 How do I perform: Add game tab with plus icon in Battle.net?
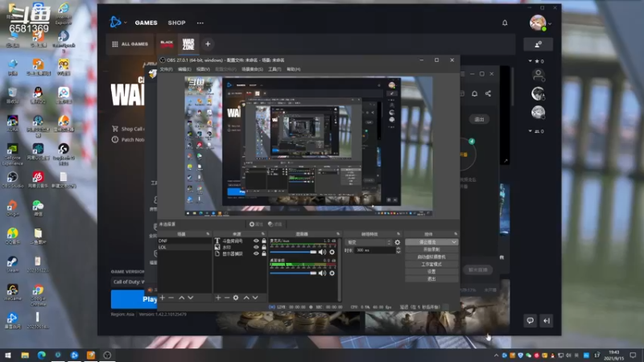[208, 44]
